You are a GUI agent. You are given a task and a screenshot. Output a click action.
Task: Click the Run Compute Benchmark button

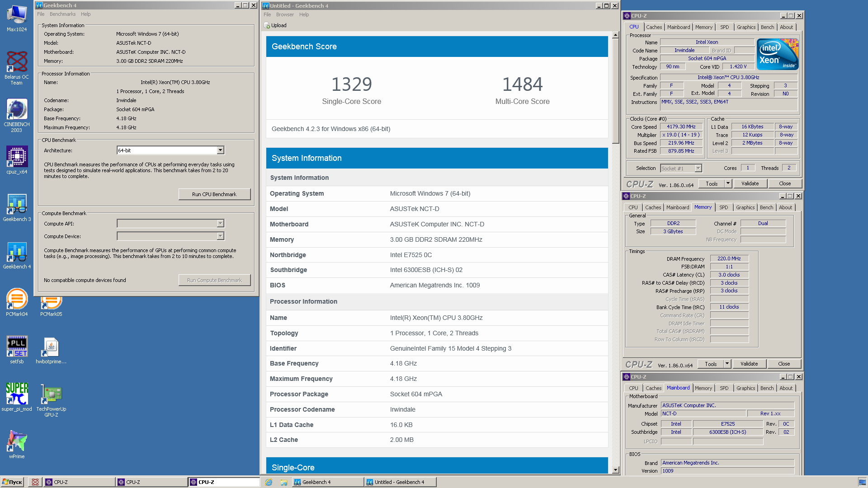214,280
